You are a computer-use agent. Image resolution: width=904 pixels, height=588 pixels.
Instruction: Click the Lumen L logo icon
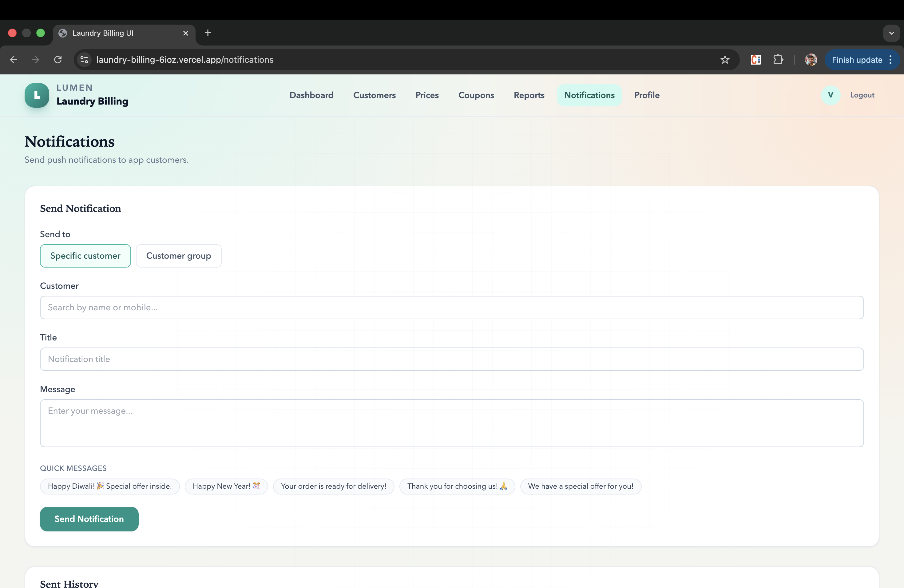[37, 95]
